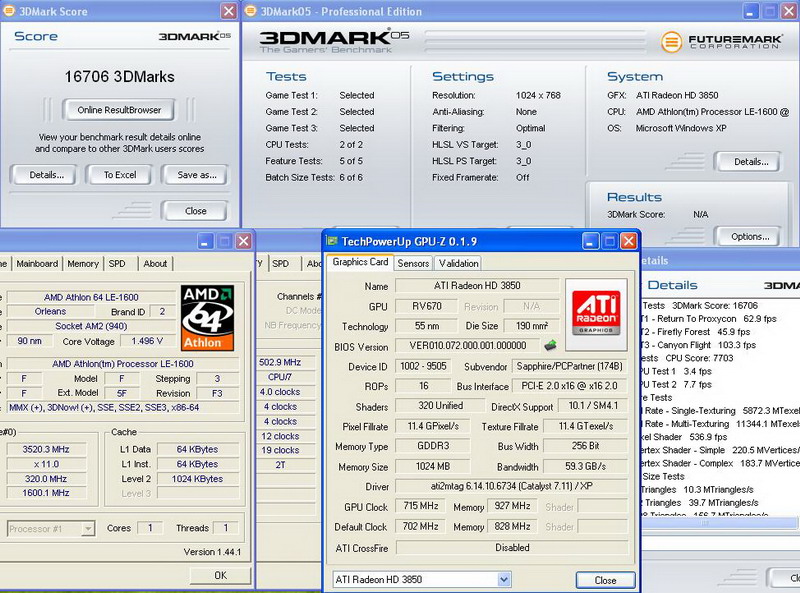The width and height of the screenshot is (800, 593).
Task: Click the Memory Size 1024 MB field
Action: [433, 466]
